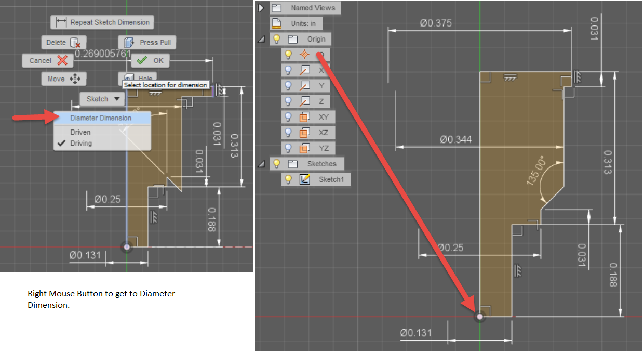This screenshot has width=644, height=351.
Task: Select the Press Pull tool
Action: coord(147,42)
